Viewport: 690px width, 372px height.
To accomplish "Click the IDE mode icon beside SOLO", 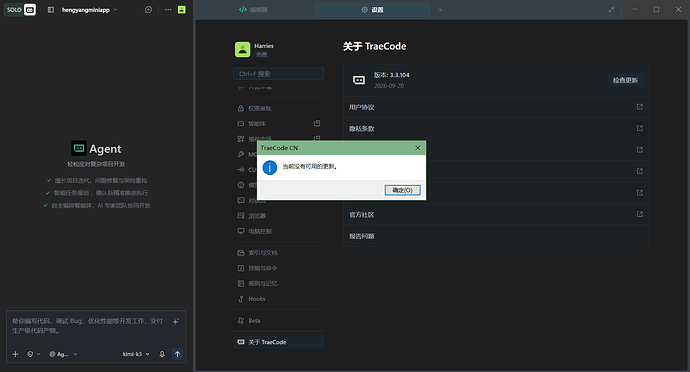I will (x=29, y=10).
